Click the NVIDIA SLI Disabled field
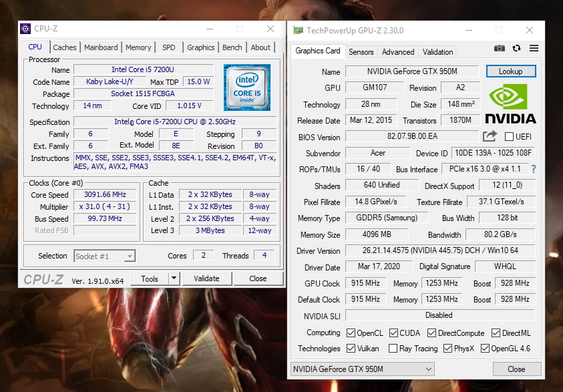Screen dimensions: 563x392 440,315
